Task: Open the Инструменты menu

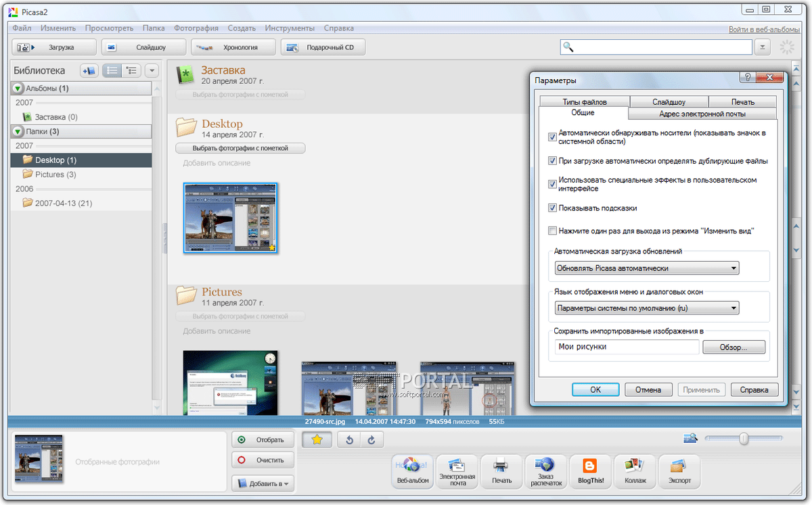Action: coord(290,28)
